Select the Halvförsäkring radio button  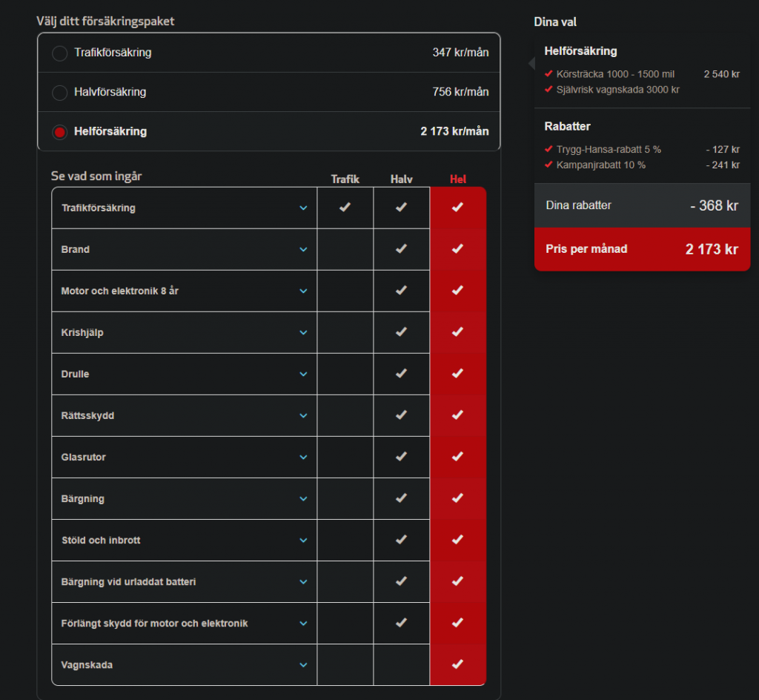(59, 93)
